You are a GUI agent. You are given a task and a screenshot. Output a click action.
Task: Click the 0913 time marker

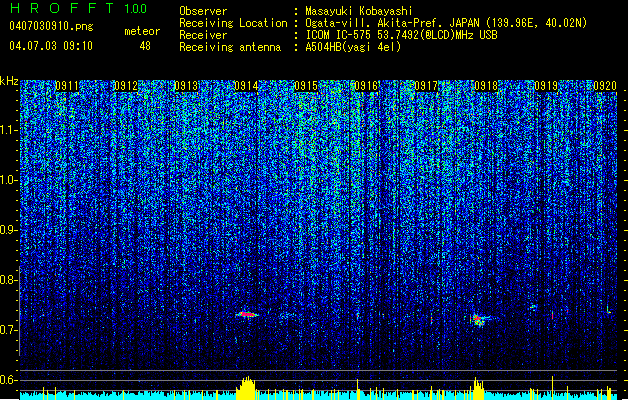point(186,86)
